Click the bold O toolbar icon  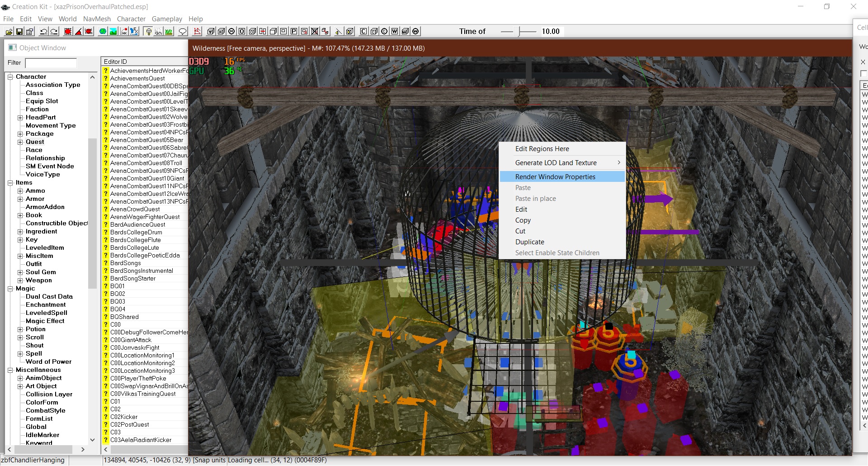pos(242,31)
